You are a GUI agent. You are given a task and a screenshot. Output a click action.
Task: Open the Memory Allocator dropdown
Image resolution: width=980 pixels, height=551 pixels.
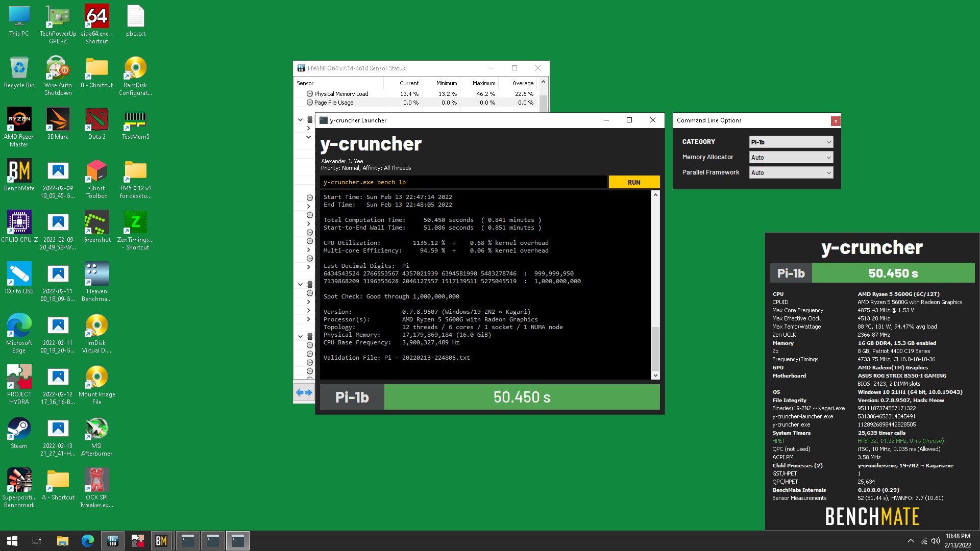coord(791,157)
